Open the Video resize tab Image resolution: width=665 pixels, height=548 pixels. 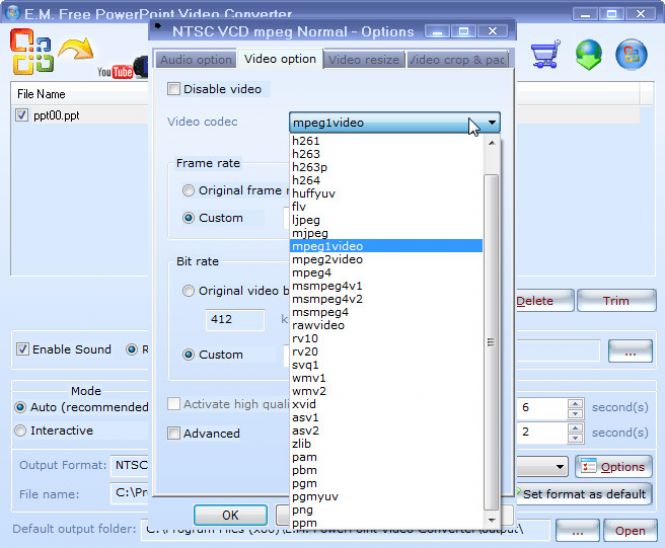[364, 60]
